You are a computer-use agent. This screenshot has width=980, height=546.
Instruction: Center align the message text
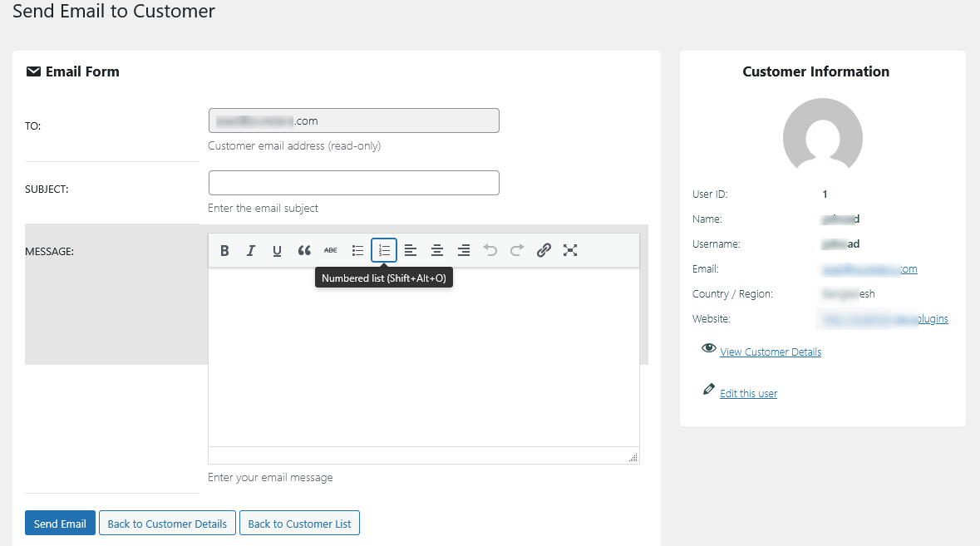tap(436, 250)
